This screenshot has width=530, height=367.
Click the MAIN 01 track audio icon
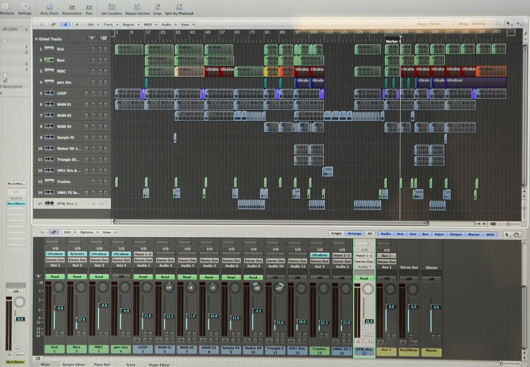pos(49,104)
